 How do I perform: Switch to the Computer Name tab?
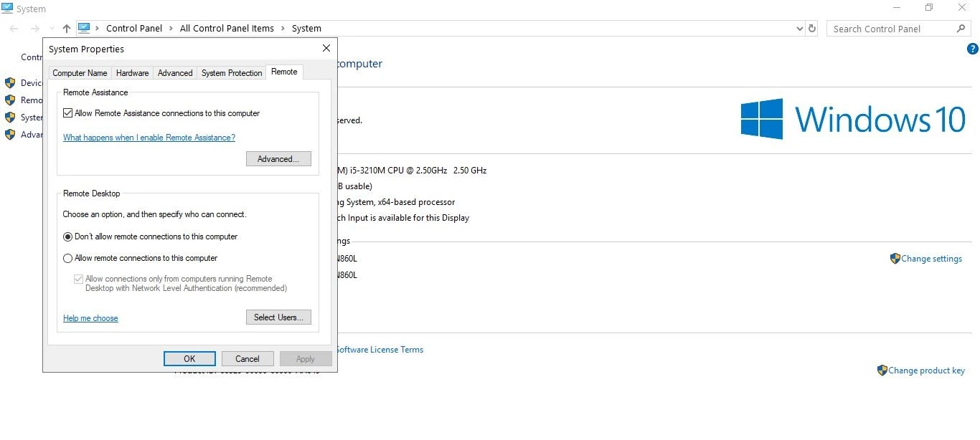[x=80, y=73]
